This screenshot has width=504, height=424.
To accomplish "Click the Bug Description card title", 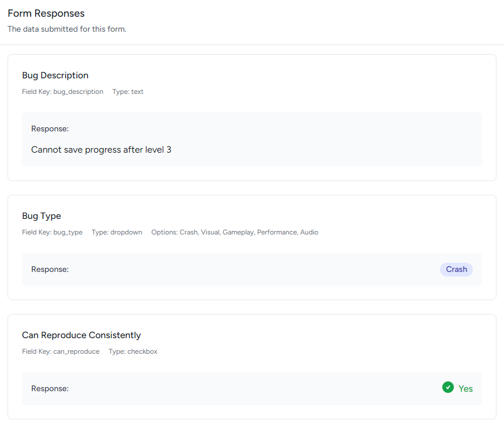I will [x=55, y=75].
